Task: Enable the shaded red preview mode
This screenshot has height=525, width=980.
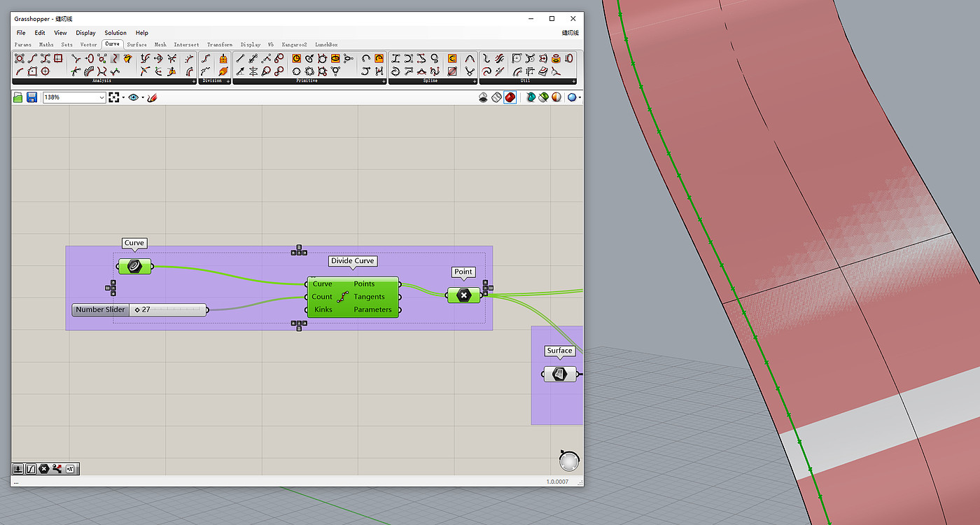Action: tap(510, 97)
